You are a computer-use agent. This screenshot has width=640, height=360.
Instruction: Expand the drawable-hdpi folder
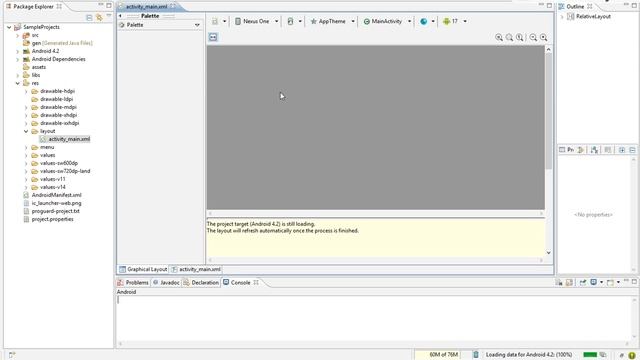coord(26,91)
